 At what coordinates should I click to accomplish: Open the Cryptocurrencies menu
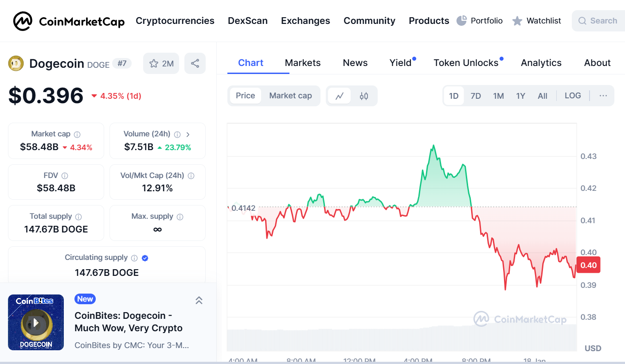coord(175,21)
